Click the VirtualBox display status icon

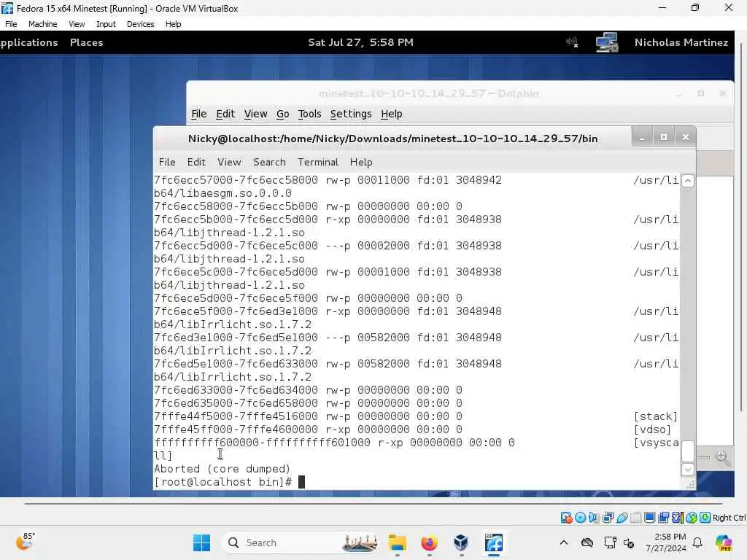tap(649, 518)
